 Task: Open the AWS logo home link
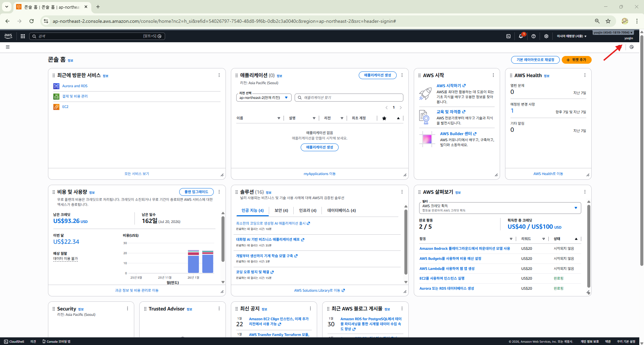(8, 36)
